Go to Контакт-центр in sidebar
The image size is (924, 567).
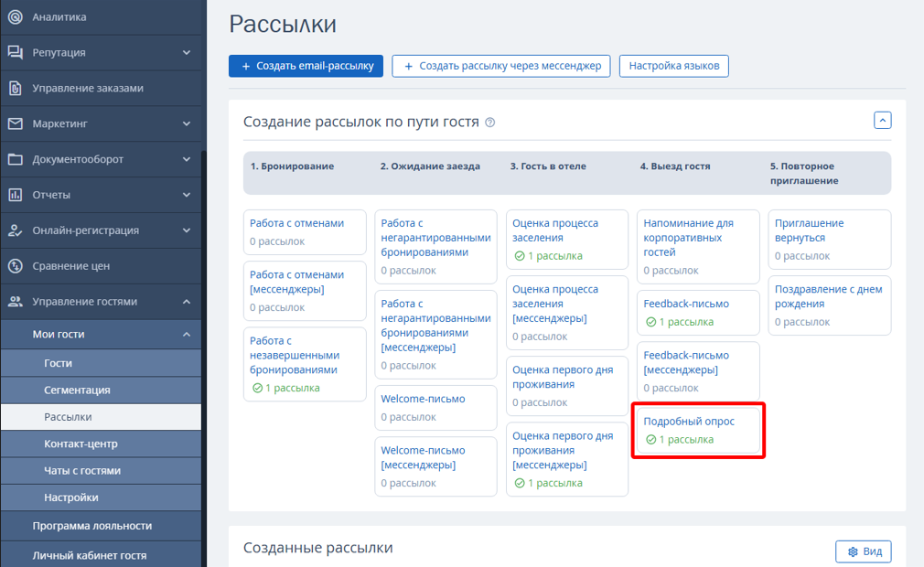point(81,444)
